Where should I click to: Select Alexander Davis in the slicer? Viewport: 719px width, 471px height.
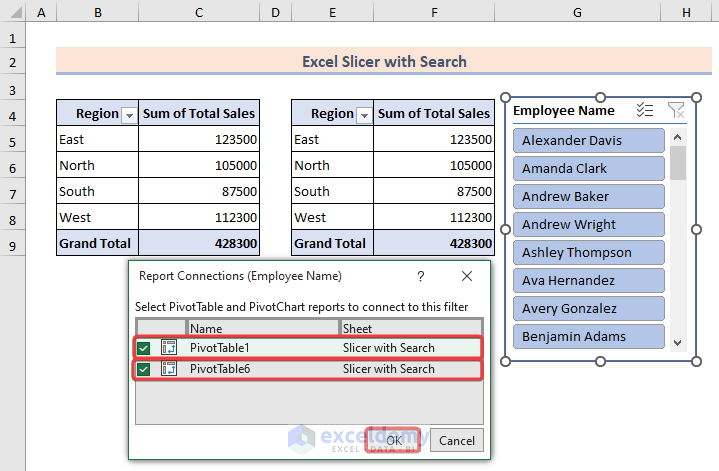pyautogui.click(x=588, y=141)
